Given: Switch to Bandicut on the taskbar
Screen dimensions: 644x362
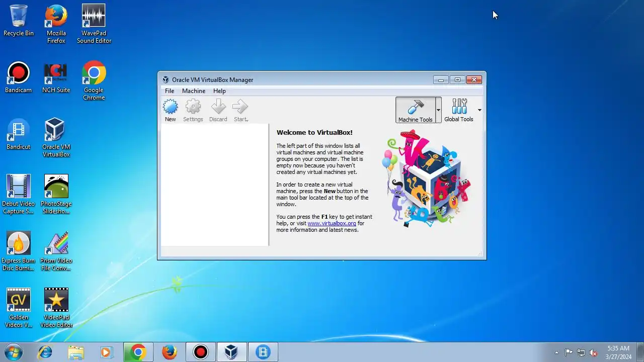Looking at the screenshot, I should 263,352.
